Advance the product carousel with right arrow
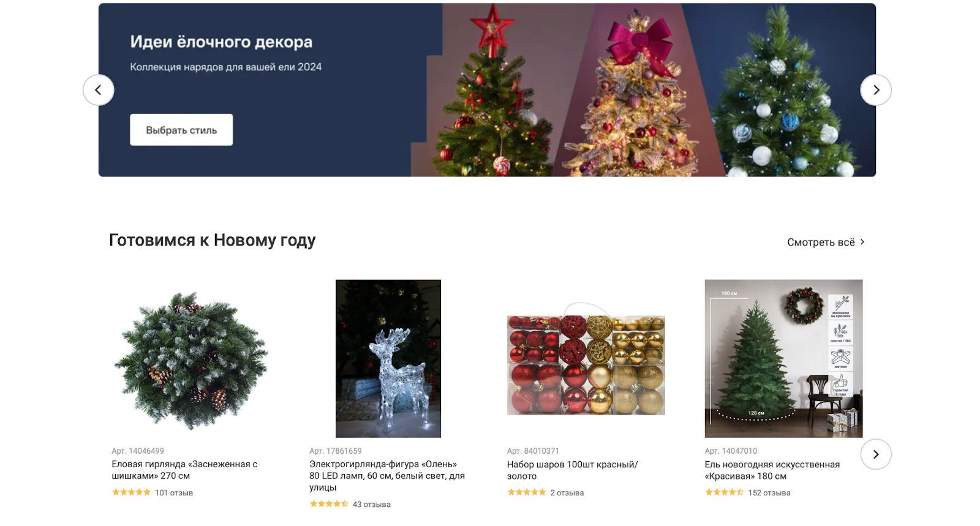 coord(876,454)
